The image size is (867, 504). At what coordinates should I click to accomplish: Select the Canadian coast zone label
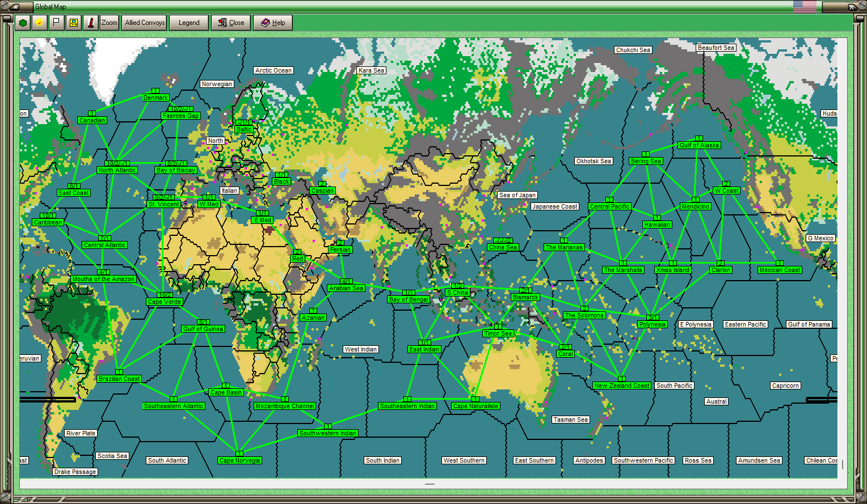point(92,120)
